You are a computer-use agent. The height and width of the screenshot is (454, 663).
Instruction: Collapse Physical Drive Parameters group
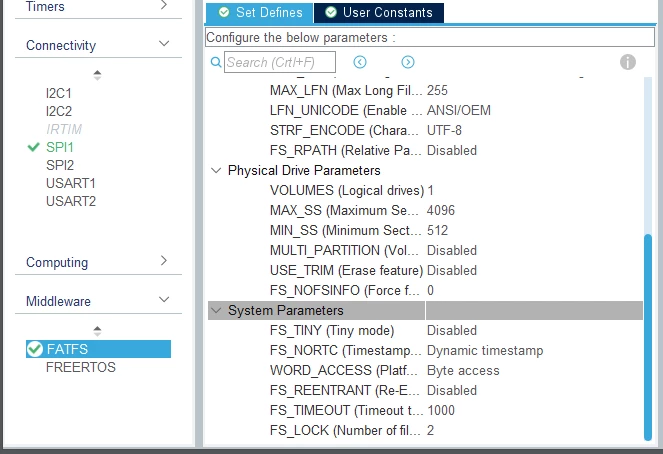click(x=216, y=170)
